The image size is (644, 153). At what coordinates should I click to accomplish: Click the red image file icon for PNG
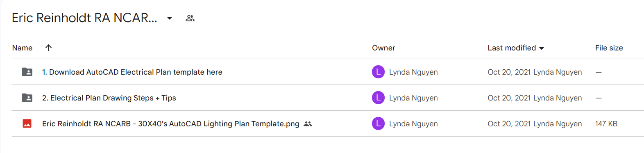tap(27, 123)
